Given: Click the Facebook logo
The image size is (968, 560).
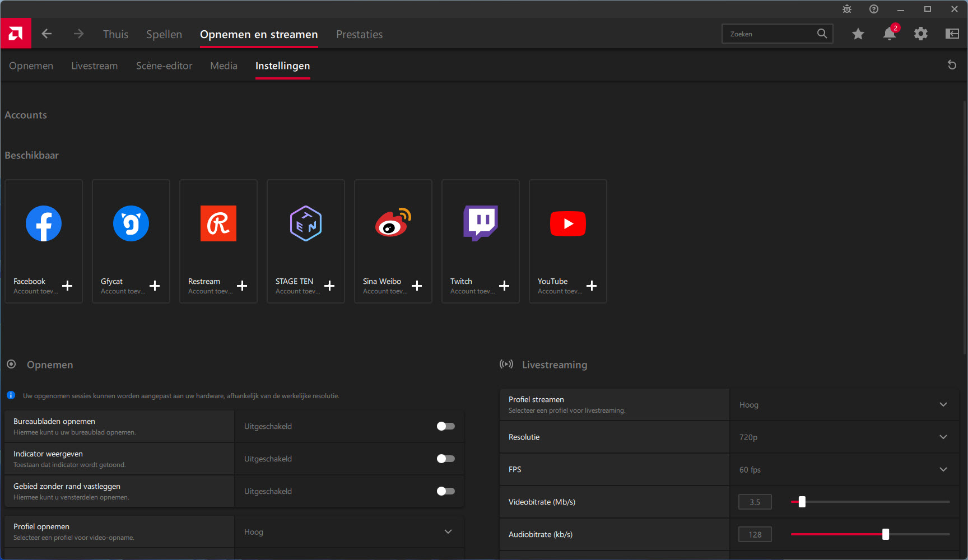Looking at the screenshot, I should pyautogui.click(x=44, y=223).
